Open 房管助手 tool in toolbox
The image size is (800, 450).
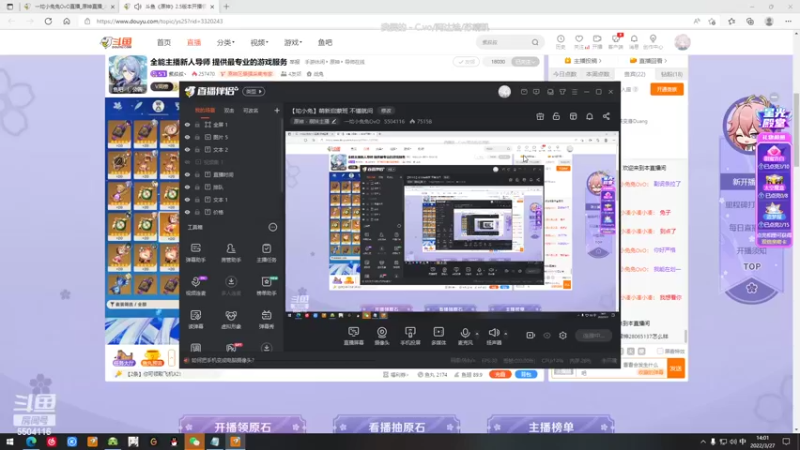231,252
